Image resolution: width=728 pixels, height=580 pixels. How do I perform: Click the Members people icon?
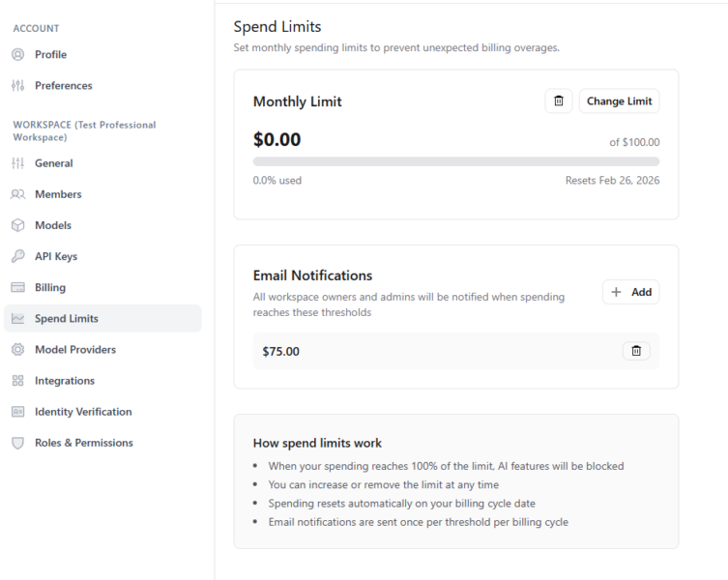(x=17, y=194)
